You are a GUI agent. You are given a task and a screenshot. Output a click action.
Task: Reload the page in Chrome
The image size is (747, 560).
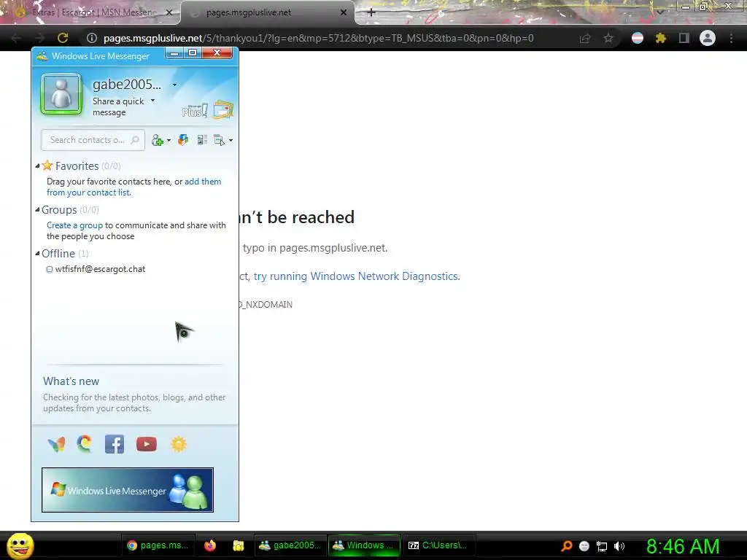pyautogui.click(x=63, y=38)
